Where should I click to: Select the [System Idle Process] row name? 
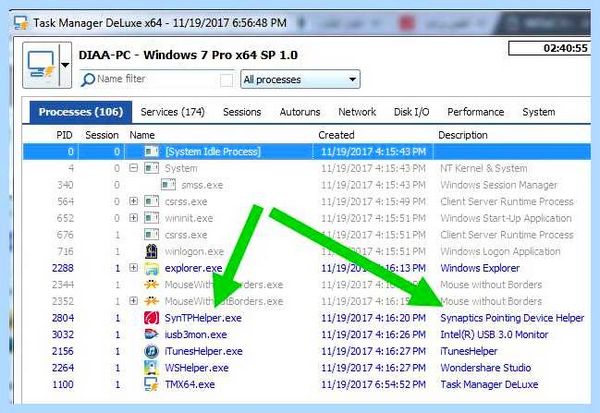point(213,152)
